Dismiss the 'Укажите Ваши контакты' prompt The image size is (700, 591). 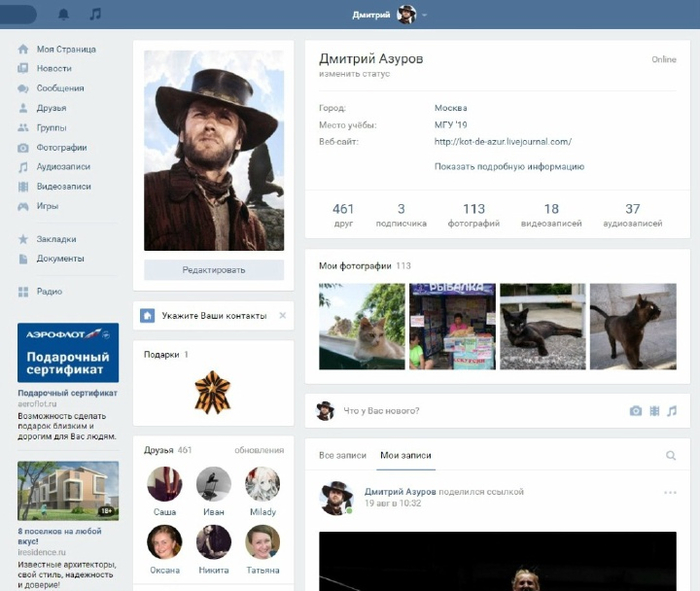pyautogui.click(x=282, y=316)
